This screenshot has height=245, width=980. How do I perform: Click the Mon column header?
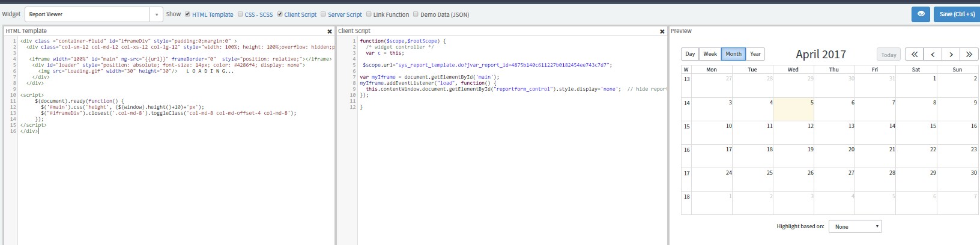coord(712,70)
